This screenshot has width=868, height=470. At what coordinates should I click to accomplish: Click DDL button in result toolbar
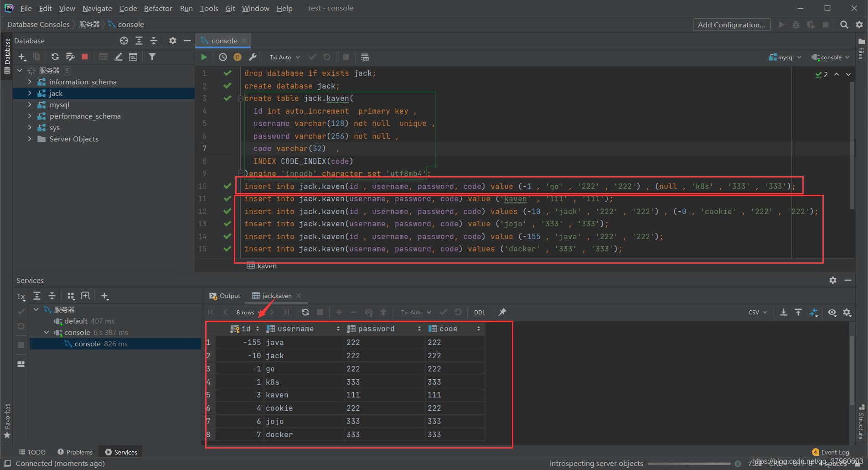pos(480,312)
